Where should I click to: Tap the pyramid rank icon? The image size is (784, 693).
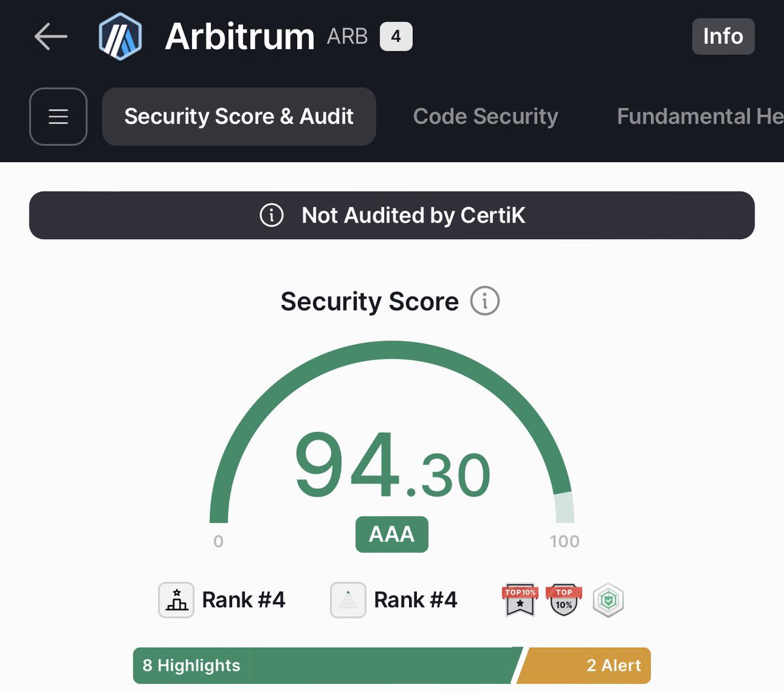[348, 600]
